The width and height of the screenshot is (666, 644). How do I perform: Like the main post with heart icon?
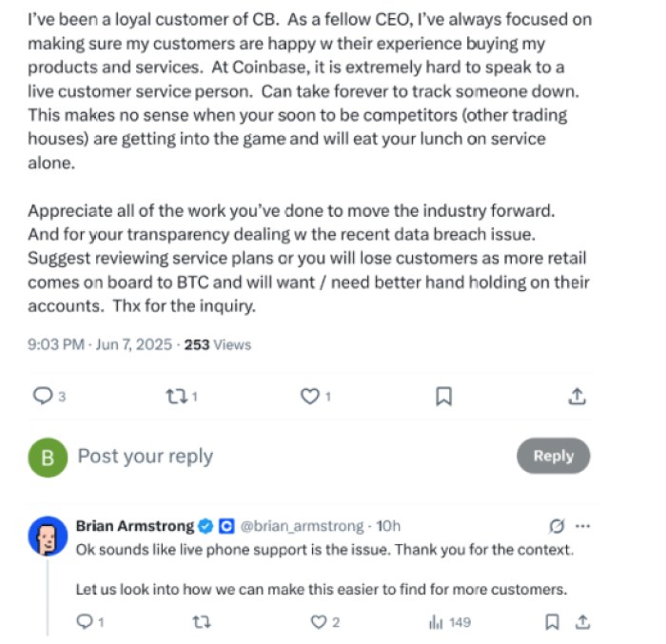click(x=310, y=397)
